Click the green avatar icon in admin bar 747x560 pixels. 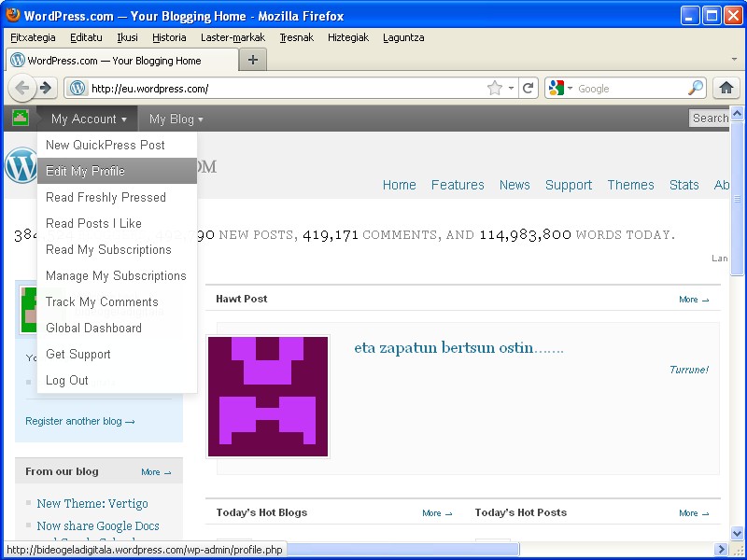click(x=20, y=118)
